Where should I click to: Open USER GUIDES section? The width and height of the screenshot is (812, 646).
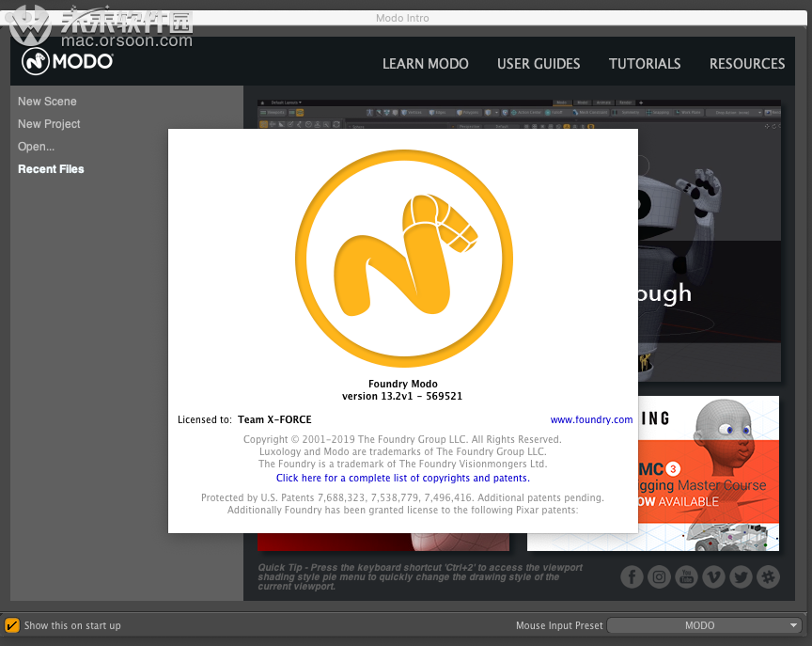pyautogui.click(x=539, y=64)
